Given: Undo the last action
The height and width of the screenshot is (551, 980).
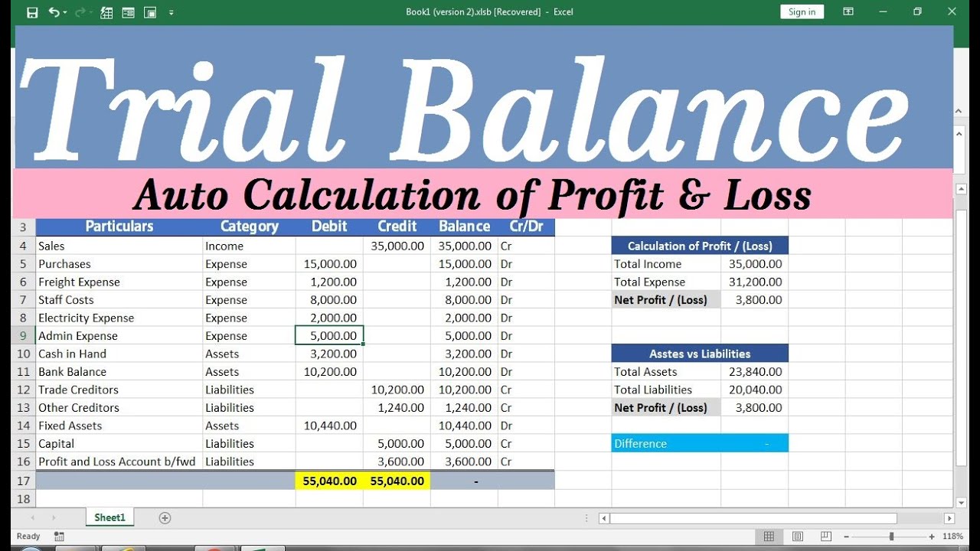Looking at the screenshot, I should point(53,12).
